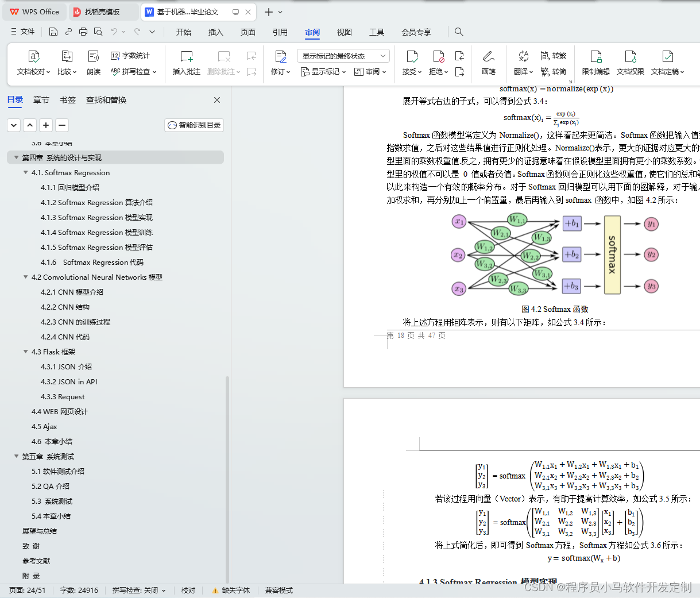Close the navigation pane with X
The height and width of the screenshot is (598, 700).
click(x=217, y=100)
